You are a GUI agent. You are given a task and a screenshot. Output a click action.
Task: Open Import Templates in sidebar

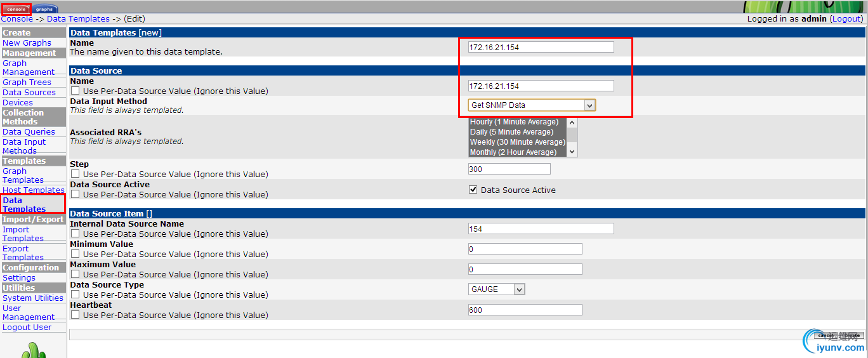click(23, 234)
